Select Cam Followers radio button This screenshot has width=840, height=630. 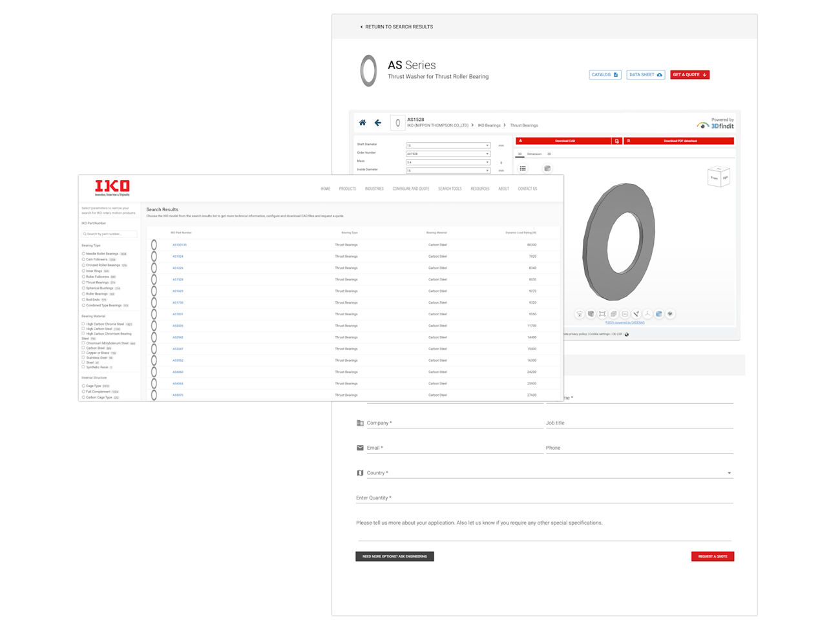click(83, 260)
